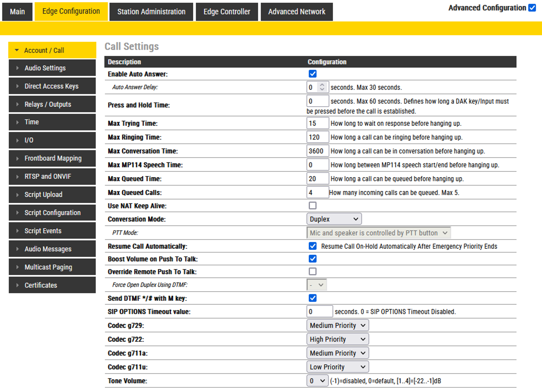Uncheck Enable Auto Answer checkbox

[x=312, y=74]
